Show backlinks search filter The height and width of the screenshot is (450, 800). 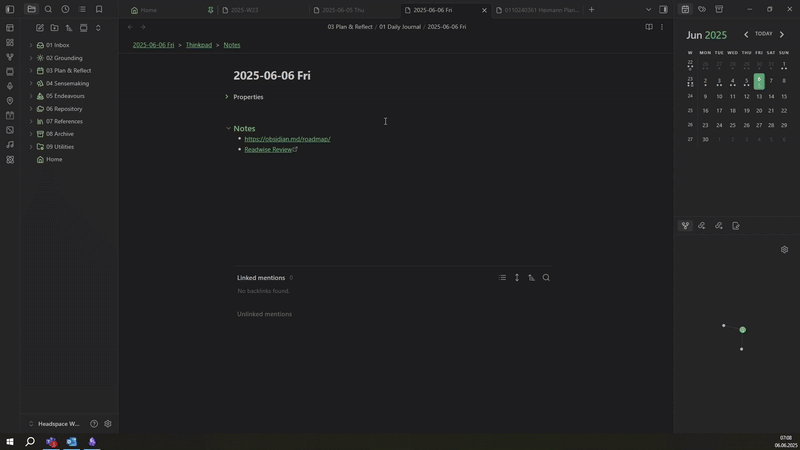click(x=546, y=278)
